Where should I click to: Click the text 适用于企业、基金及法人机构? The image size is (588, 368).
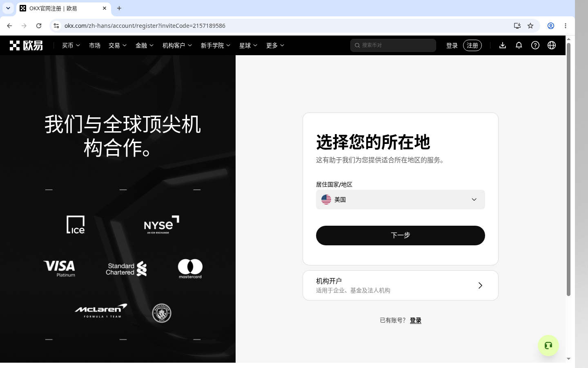353,290
